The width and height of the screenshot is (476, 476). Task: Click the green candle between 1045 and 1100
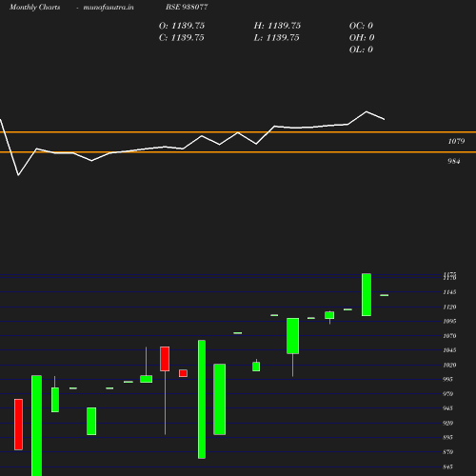click(x=292, y=336)
